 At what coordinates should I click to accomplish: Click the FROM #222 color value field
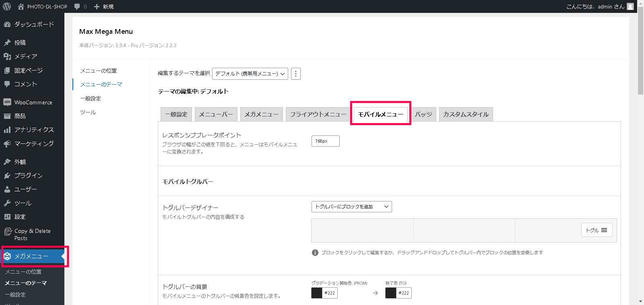tap(330, 293)
